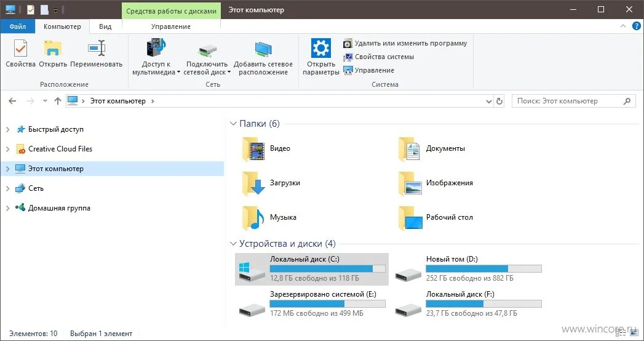Image resolution: width=644 pixels, height=341 pixels.
Task: Open Customize Quick Access Toolbar dropdown
Action: point(55,10)
